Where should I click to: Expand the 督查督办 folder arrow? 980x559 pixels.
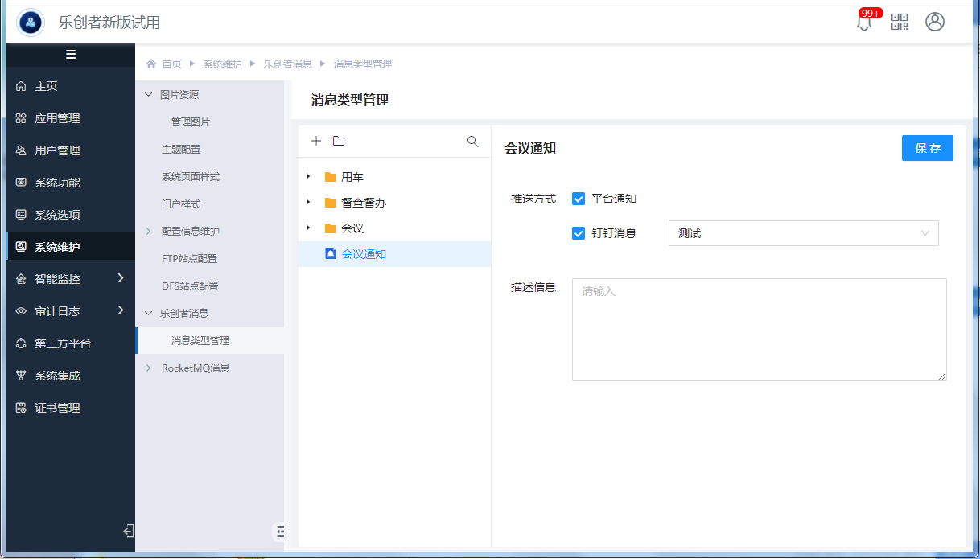point(308,203)
